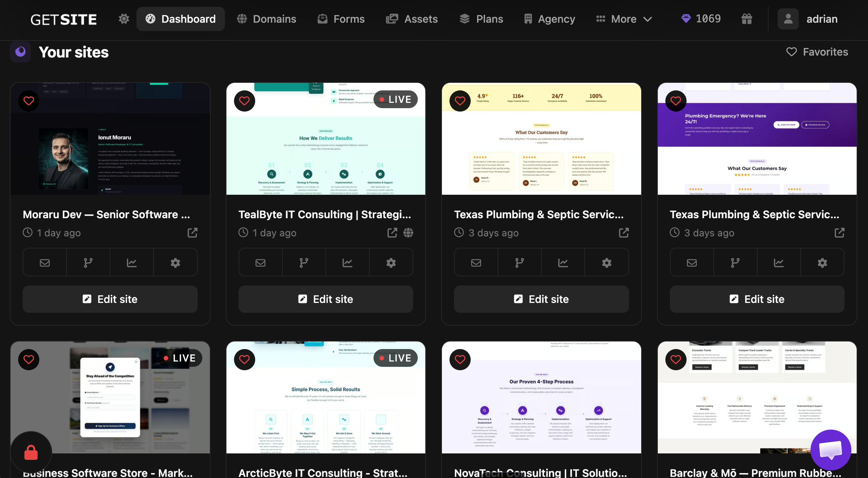Expand the More navigation menu
Image resolution: width=868 pixels, height=478 pixels.
tap(624, 19)
